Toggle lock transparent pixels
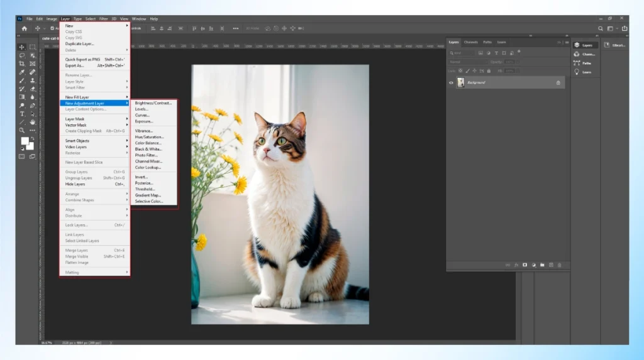This screenshot has width=644, height=360. (x=460, y=71)
